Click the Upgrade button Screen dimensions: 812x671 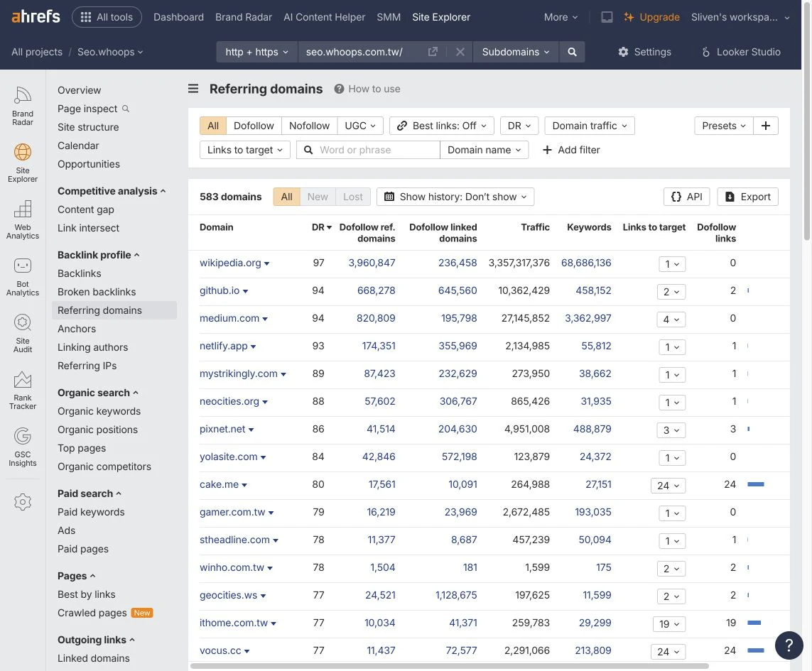click(x=651, y=17)
